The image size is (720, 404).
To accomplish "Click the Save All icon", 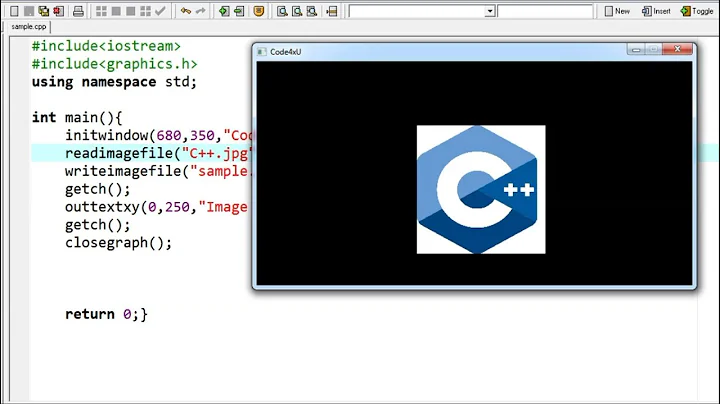I will (44, 11).
